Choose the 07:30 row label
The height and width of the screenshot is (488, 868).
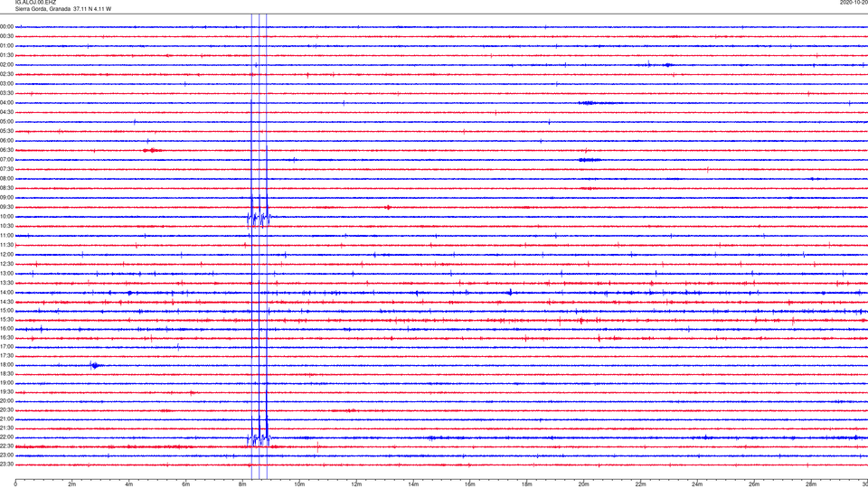click(x=6, y=169)
